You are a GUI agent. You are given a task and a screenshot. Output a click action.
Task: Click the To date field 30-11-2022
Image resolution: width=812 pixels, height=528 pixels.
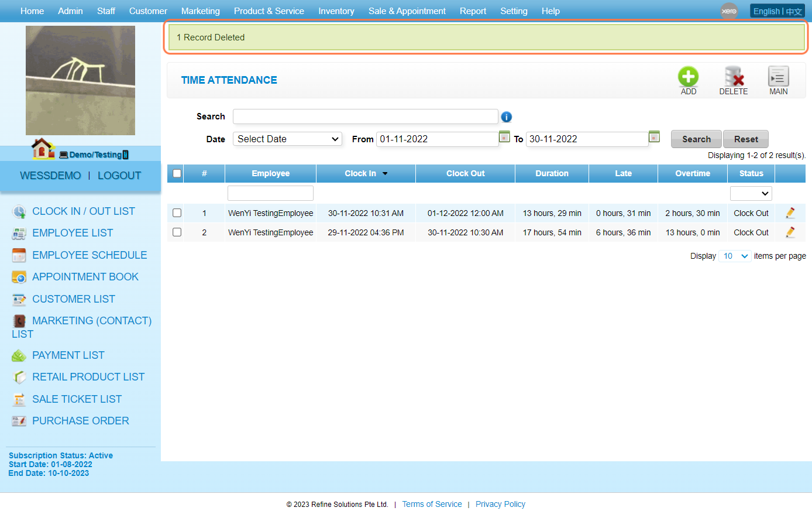586,139
